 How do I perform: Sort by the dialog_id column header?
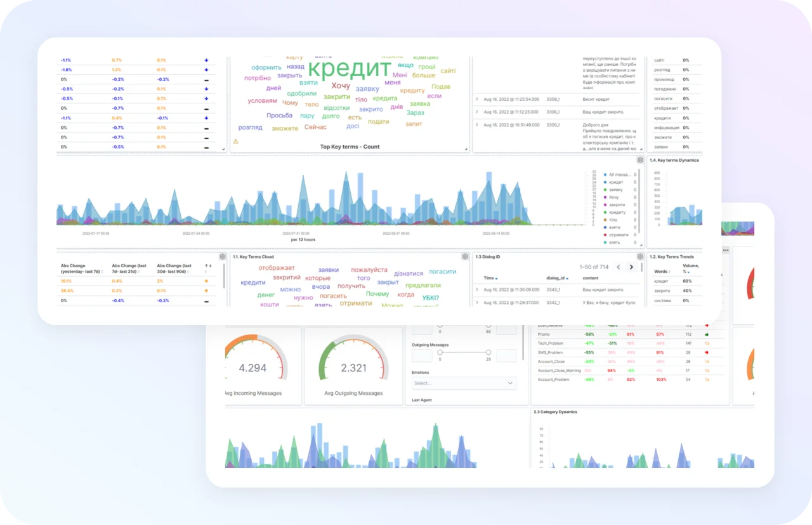pos(558,278)
